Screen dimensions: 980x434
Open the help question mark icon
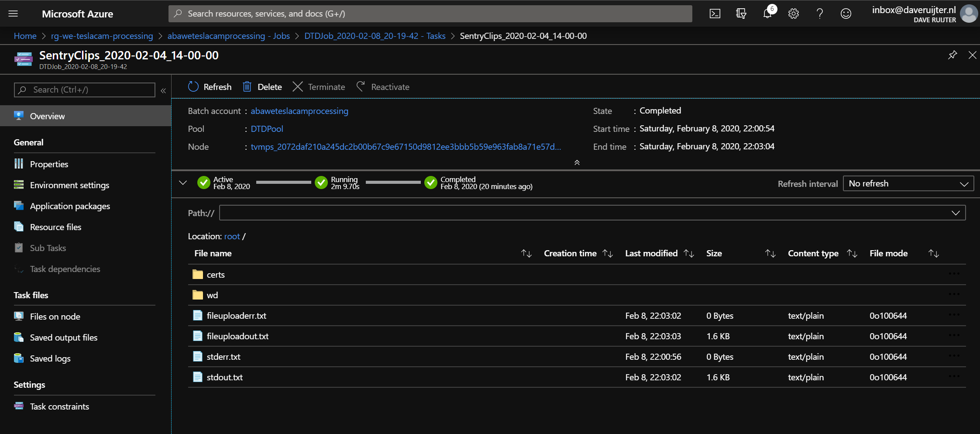820,14
